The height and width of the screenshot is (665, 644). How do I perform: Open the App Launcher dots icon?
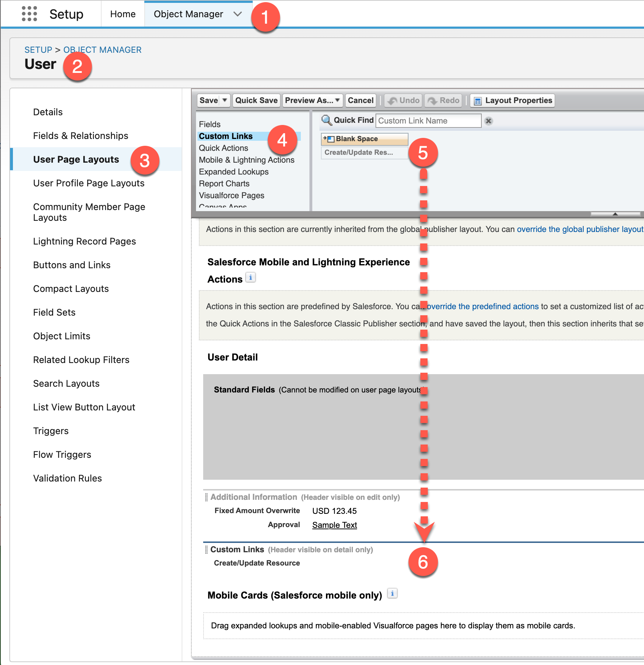tap(29, 14)
